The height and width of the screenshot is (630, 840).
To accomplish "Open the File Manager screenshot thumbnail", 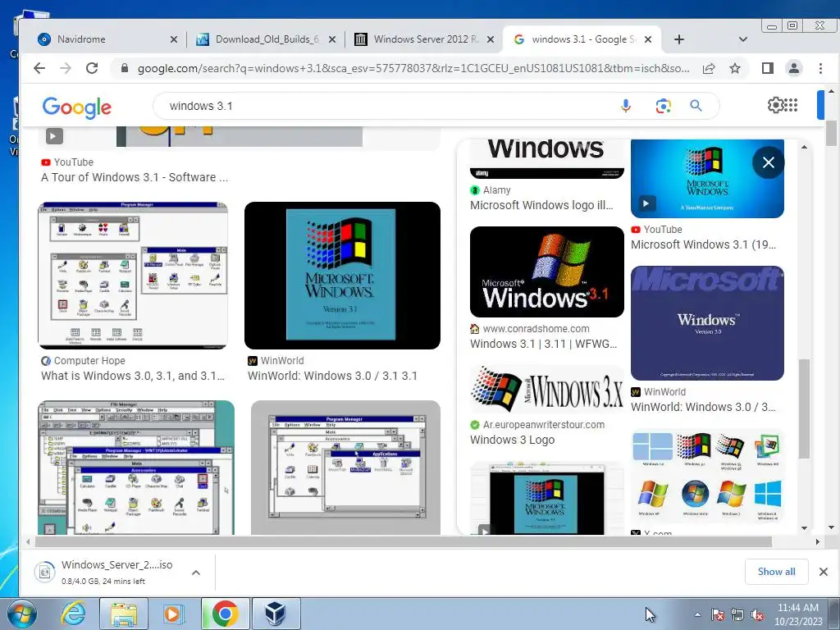I will 136,467.
